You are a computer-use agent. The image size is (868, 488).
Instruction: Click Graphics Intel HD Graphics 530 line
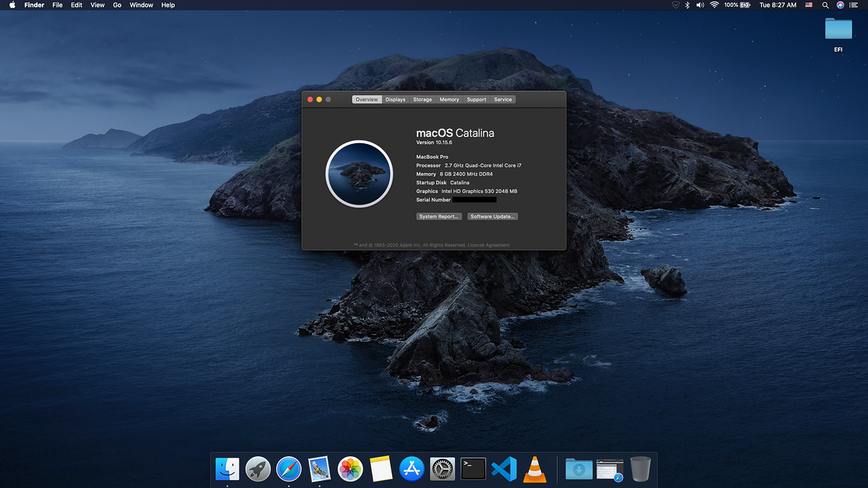(x=467, y=192)
